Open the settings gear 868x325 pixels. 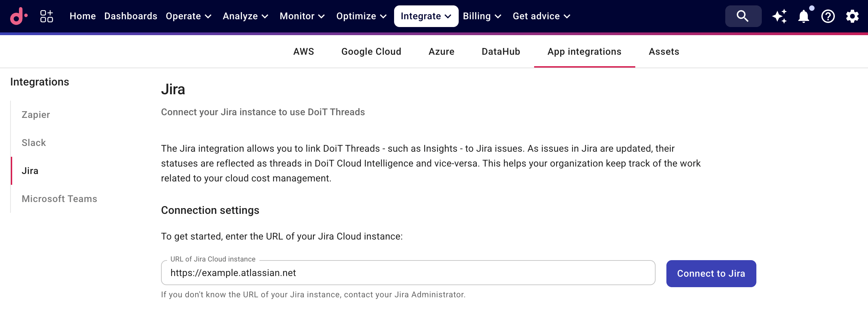point(852,16)
